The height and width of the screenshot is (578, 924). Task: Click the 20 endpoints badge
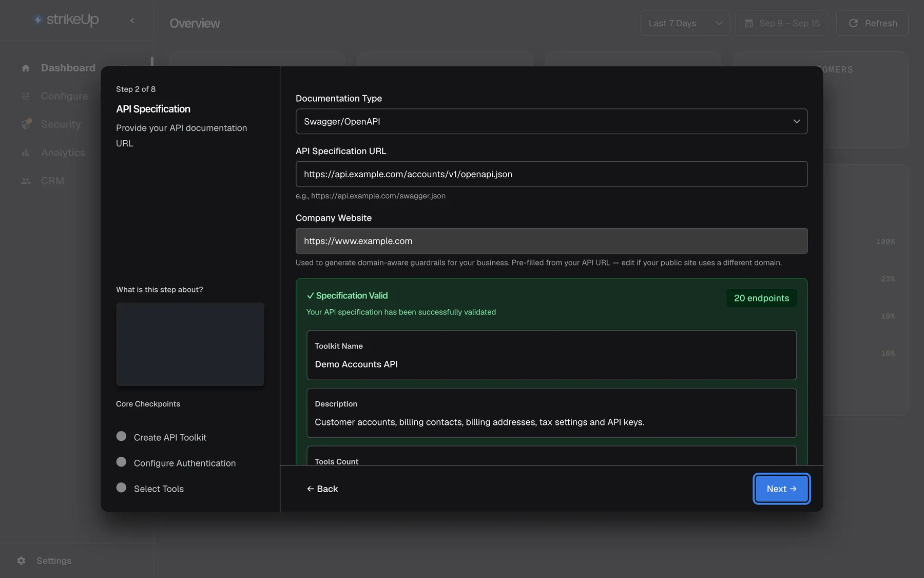761,298
